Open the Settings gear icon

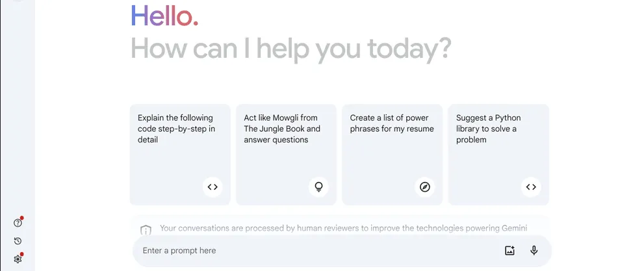pos(18,259)
